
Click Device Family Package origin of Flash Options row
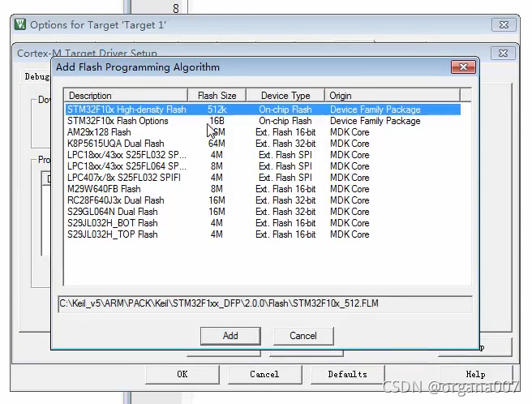(x=375, y=121)
